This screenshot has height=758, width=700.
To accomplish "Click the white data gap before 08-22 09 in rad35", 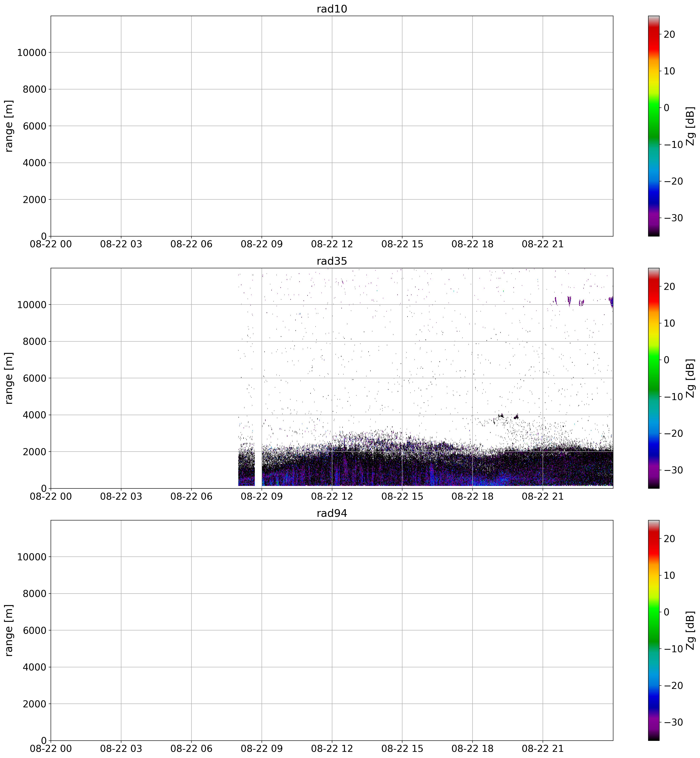I will click(258, 468).
